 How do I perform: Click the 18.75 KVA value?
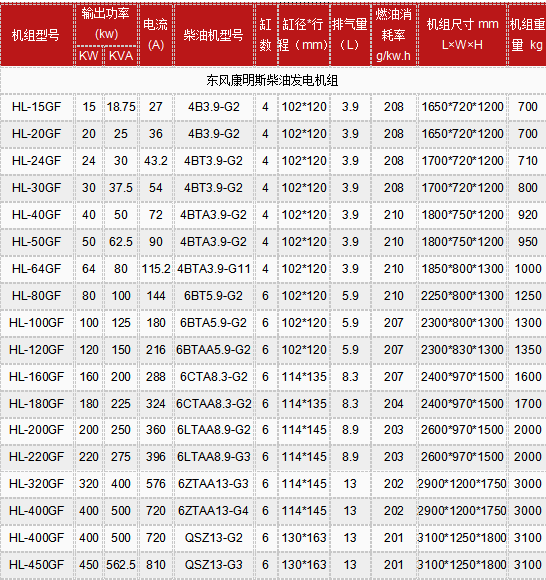pyautogui.click(x=121, y=107)
